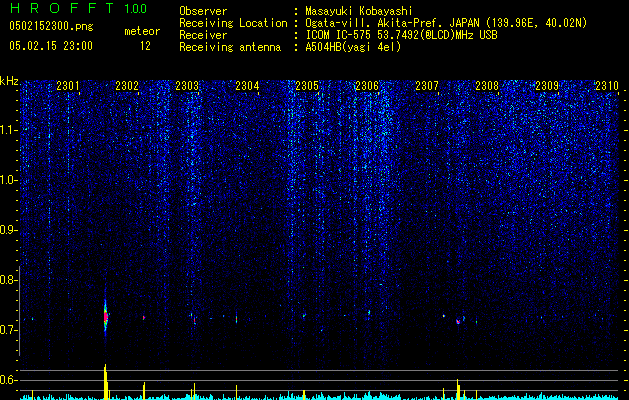The image size is (629, 400).
Task: Click the 1.0 kHz axis tick label
Action: (x=8, y=180)
